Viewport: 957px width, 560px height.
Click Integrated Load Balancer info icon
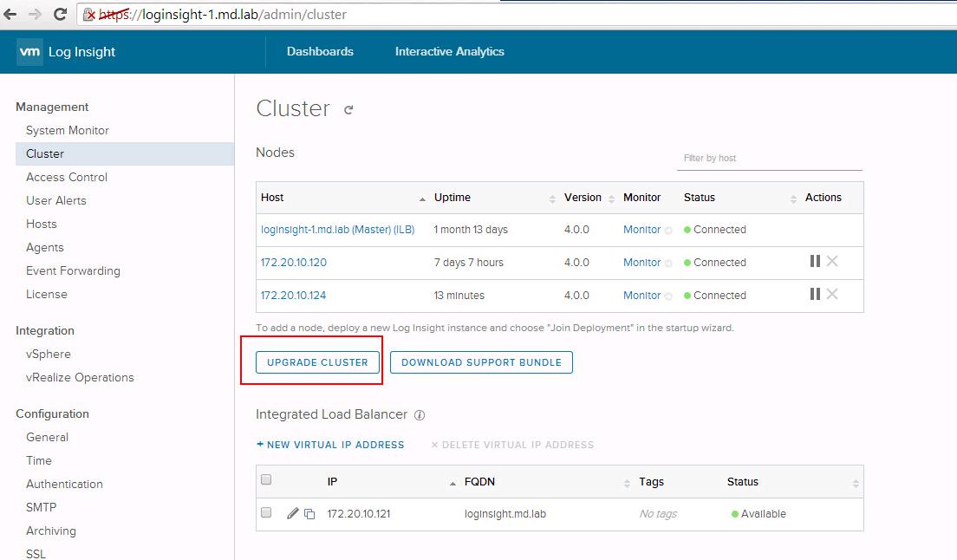tap(420, 415)
